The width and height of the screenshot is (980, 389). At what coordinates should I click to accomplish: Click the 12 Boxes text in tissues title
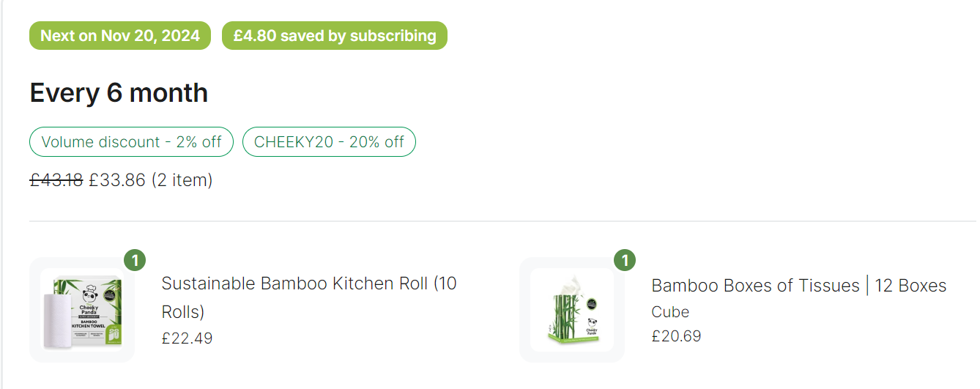tap(910, 286)
